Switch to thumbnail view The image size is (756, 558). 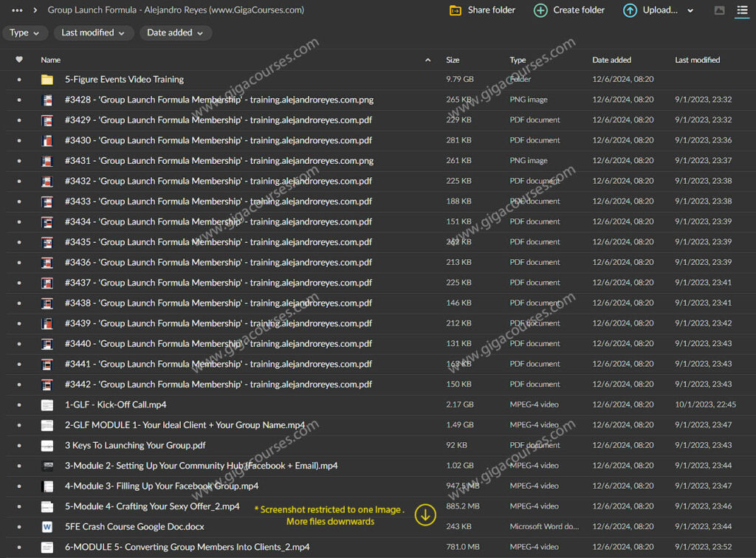click(720, 10)
